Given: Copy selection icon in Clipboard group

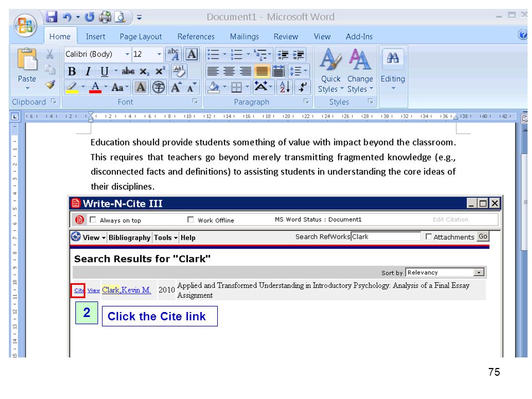Looking at the screenshot, I should [50, 69].
